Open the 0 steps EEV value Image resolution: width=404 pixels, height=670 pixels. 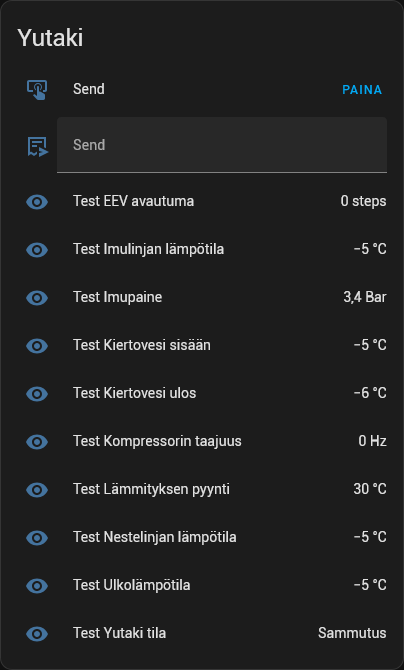364,201
